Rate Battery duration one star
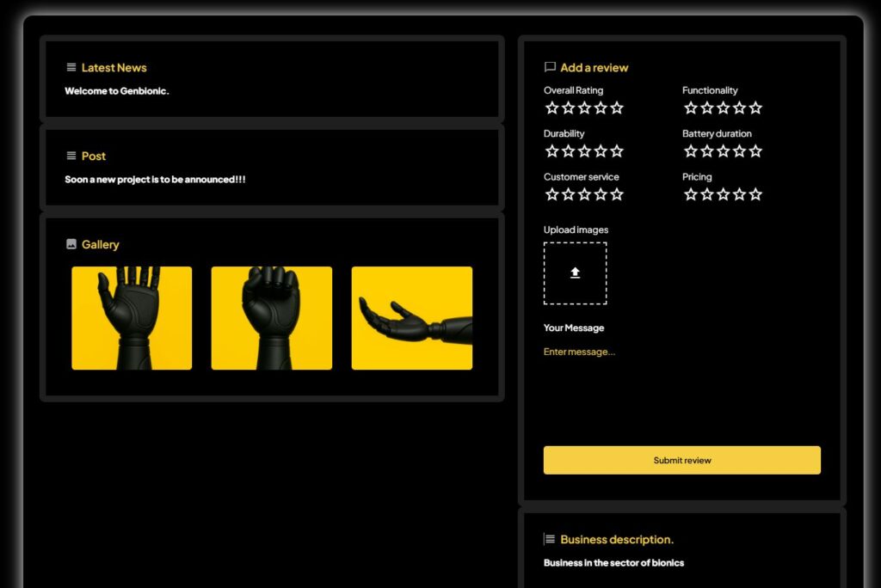 691,151
